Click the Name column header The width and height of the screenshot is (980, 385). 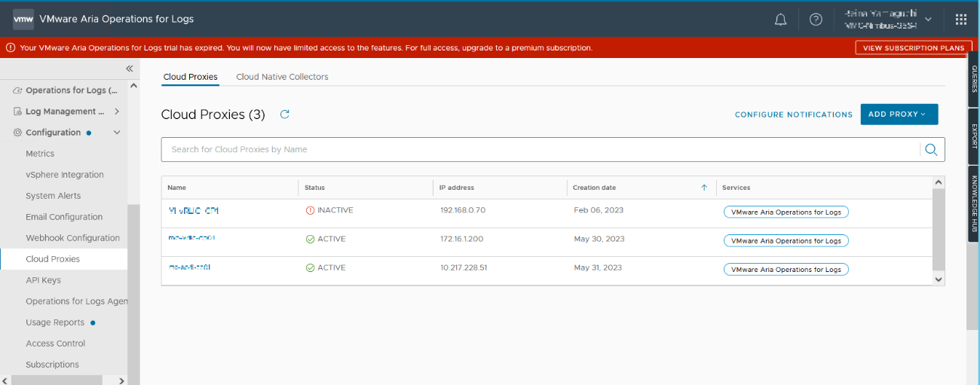coord(176,188)
